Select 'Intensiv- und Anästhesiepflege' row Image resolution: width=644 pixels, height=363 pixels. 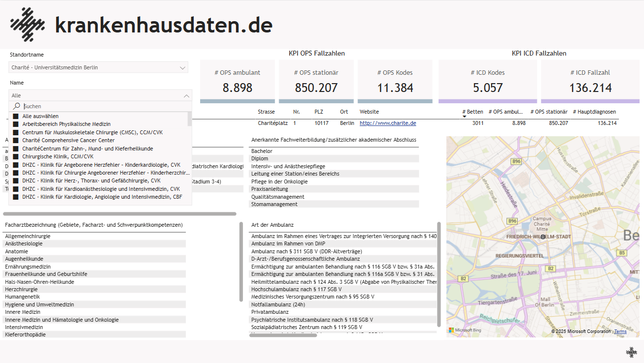point(334,166)
